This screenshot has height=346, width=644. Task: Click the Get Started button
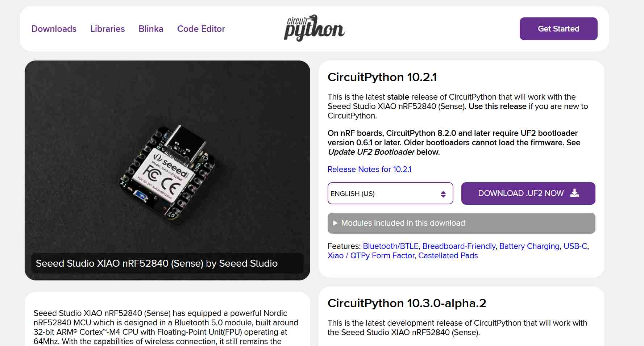(x=558, y=29)
